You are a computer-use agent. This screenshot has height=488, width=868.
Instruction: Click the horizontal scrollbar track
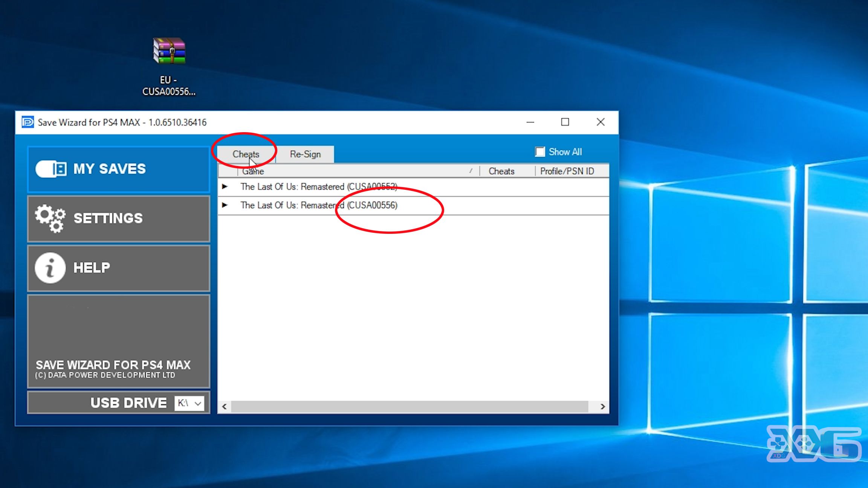[x=410, y=407]
